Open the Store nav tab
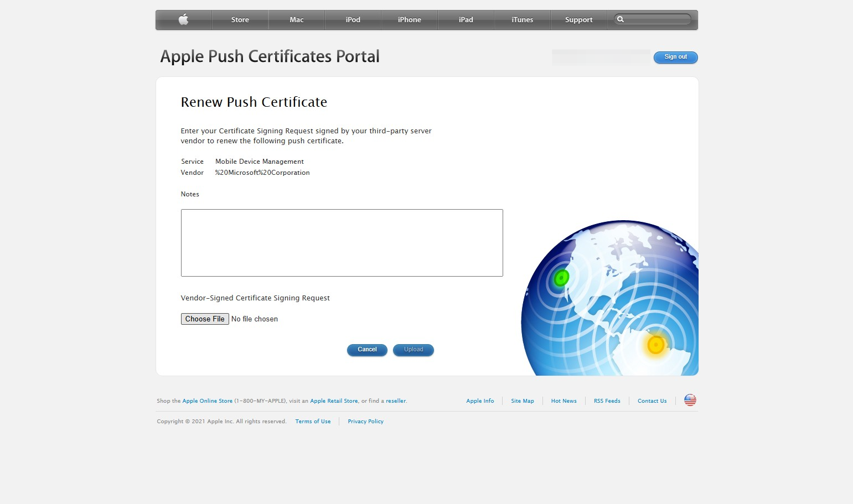This screenshot has width=853, height=504. [x=240, y=20]
